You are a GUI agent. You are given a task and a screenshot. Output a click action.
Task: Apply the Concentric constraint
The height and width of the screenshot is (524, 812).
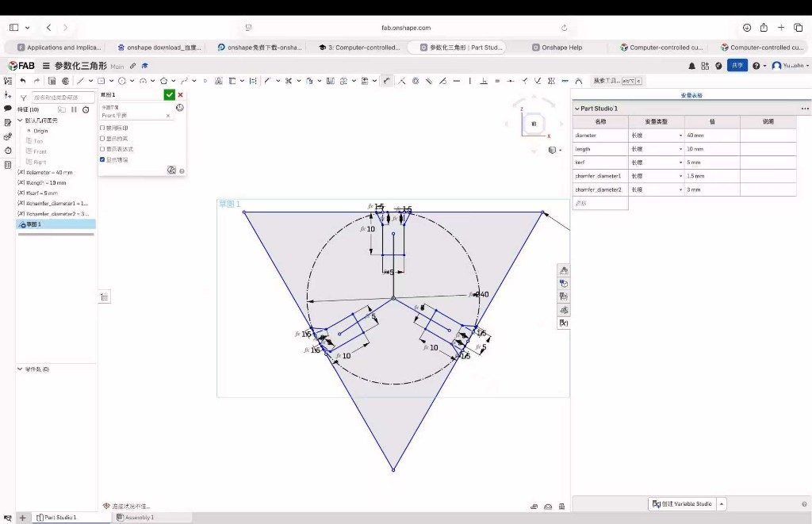pos(416,81)
